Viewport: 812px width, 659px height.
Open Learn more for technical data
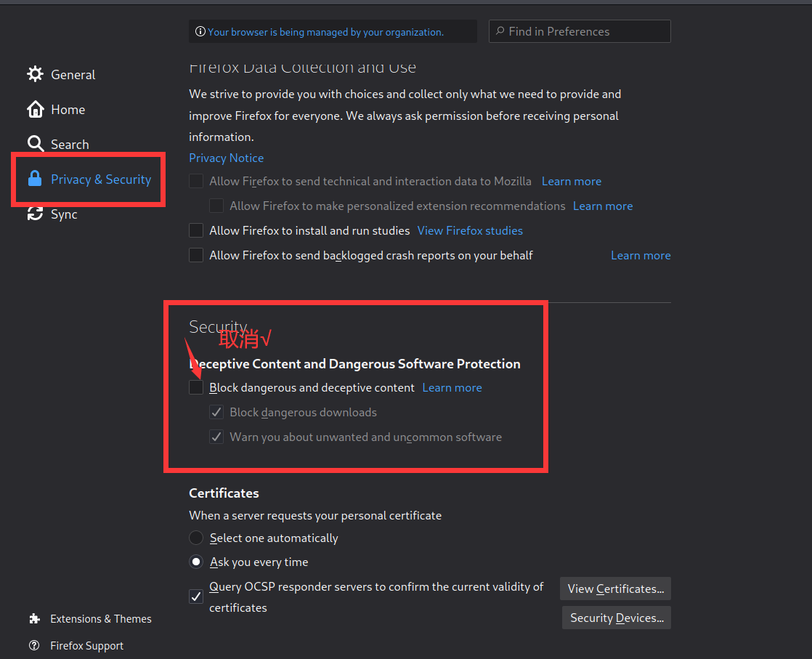tap(571, 182)
